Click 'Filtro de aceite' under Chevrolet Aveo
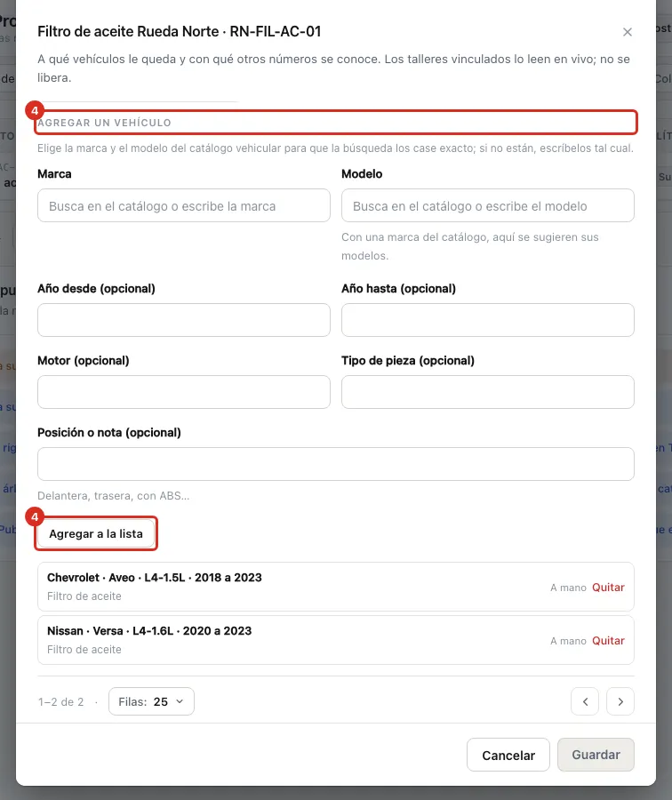Viewport: 672px width, 800px height. point(84,596)
